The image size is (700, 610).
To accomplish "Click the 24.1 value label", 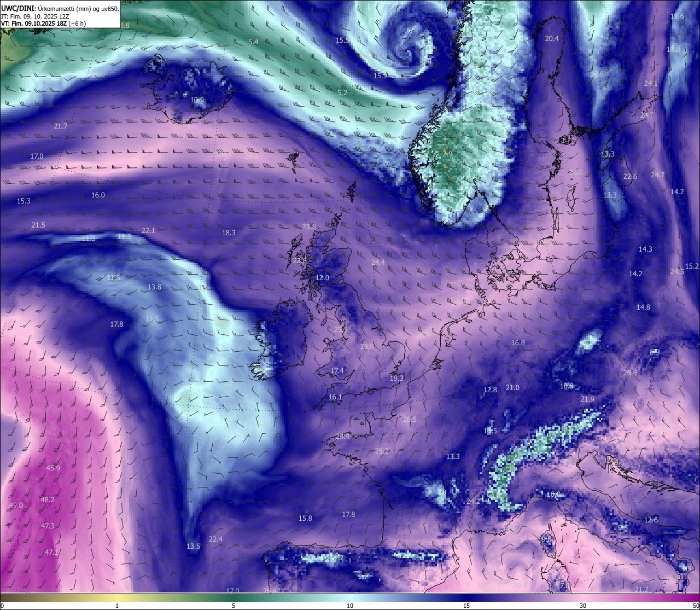I will pos(651,84).
